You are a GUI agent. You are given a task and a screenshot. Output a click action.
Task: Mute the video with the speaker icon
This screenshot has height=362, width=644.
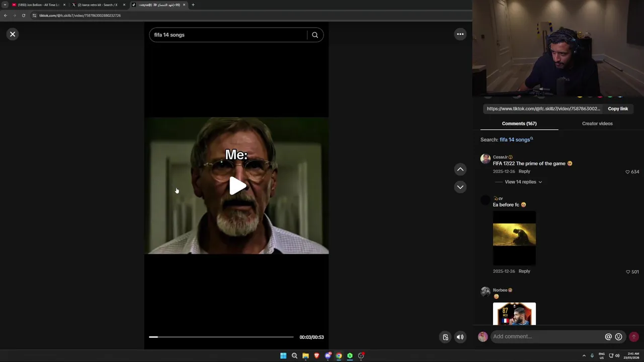(460, 337)
